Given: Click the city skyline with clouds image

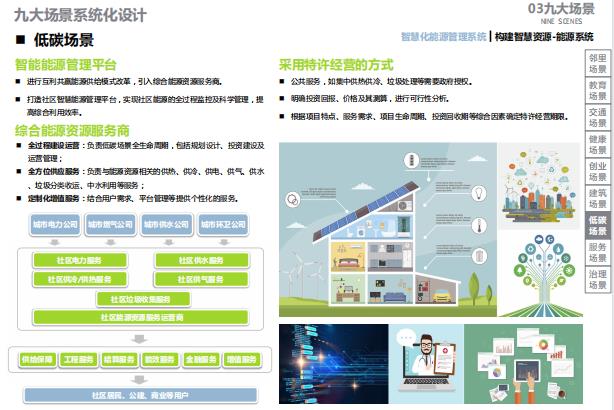Looking at the screenshot, I should (538, 186).
